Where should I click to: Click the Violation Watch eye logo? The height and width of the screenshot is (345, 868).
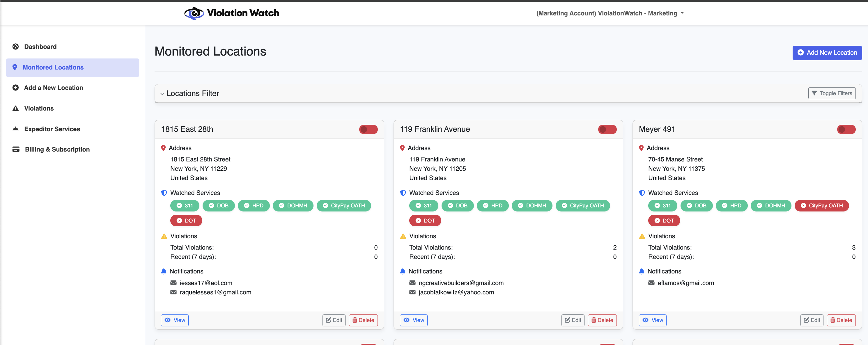pos(194,13)
